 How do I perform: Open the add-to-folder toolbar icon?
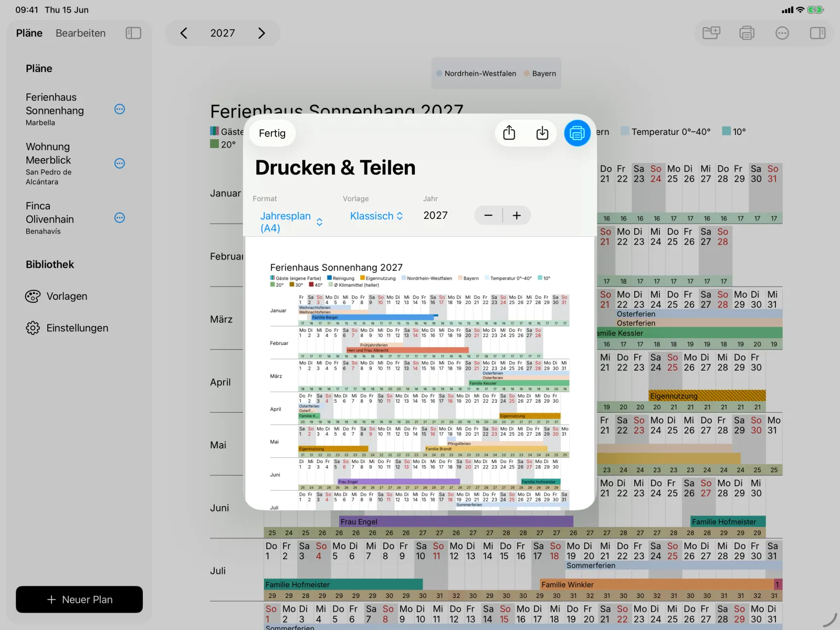[711, 33]
